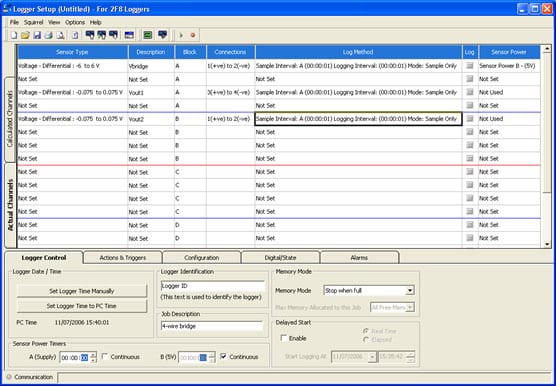Click the Communication status indicator icon
Viewport: 556px width, 386px height.
9,377
